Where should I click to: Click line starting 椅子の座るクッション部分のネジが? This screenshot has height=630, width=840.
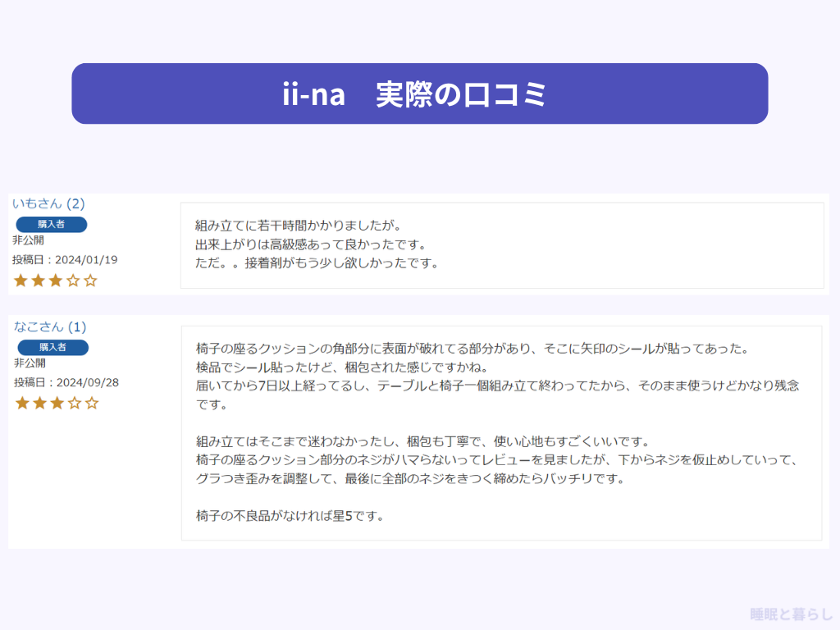pyautogui.click(x=498, y=460)
